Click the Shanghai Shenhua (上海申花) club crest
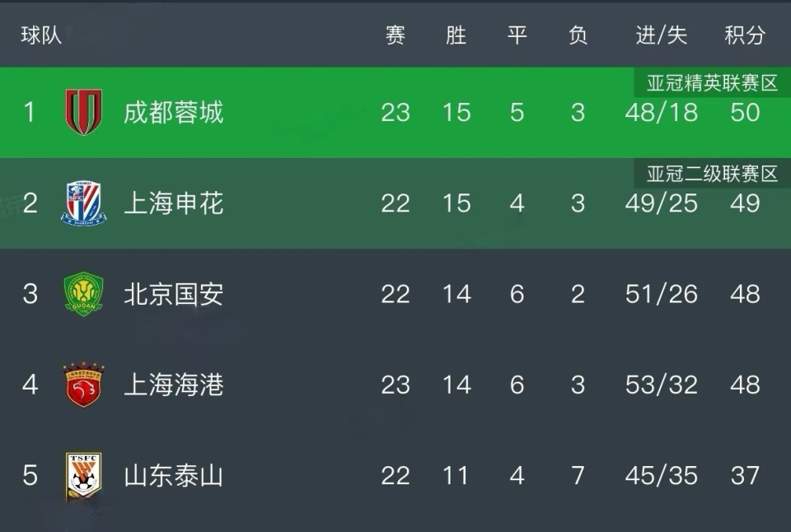The width and height of the screenshot is (791, 532). click(x=83, y=203)
